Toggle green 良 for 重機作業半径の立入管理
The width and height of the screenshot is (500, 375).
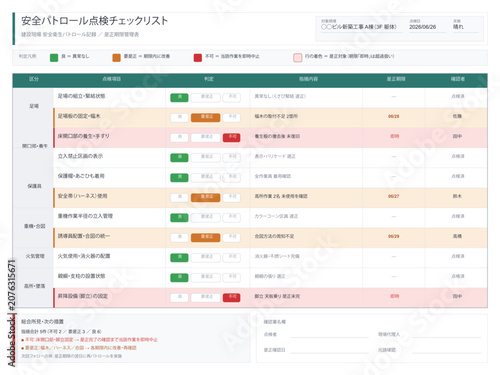click(x=179, y=217)
